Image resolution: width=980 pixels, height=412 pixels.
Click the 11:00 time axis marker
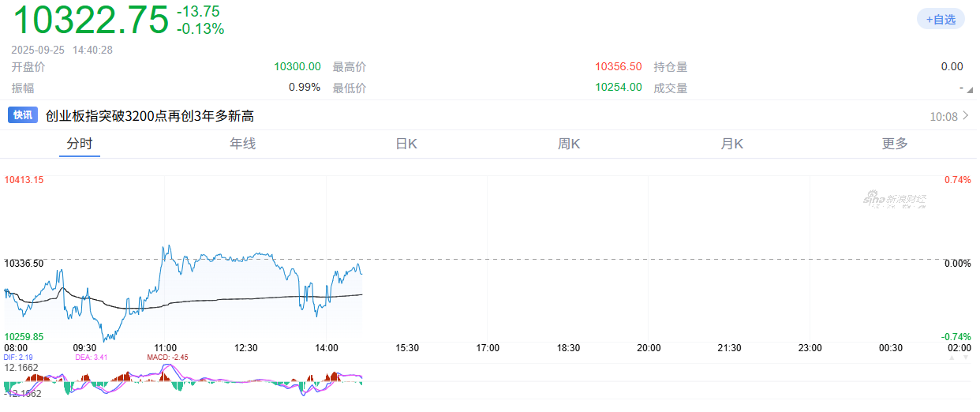tap(166, 347)
